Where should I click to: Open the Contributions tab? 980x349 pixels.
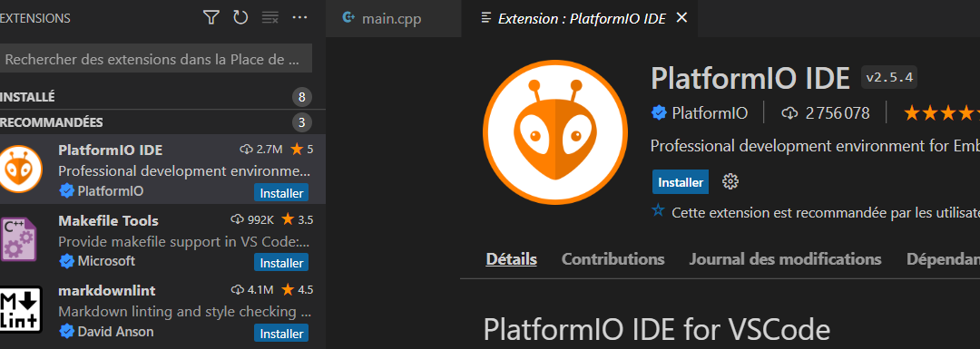pyautogui.click(x=612, y=259)
